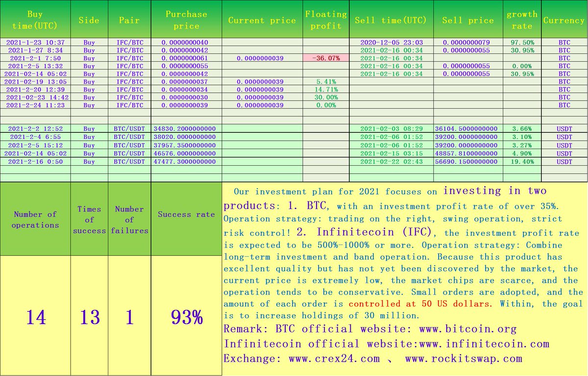Select the 97.50% growth rate cell

tap(522, 43)
